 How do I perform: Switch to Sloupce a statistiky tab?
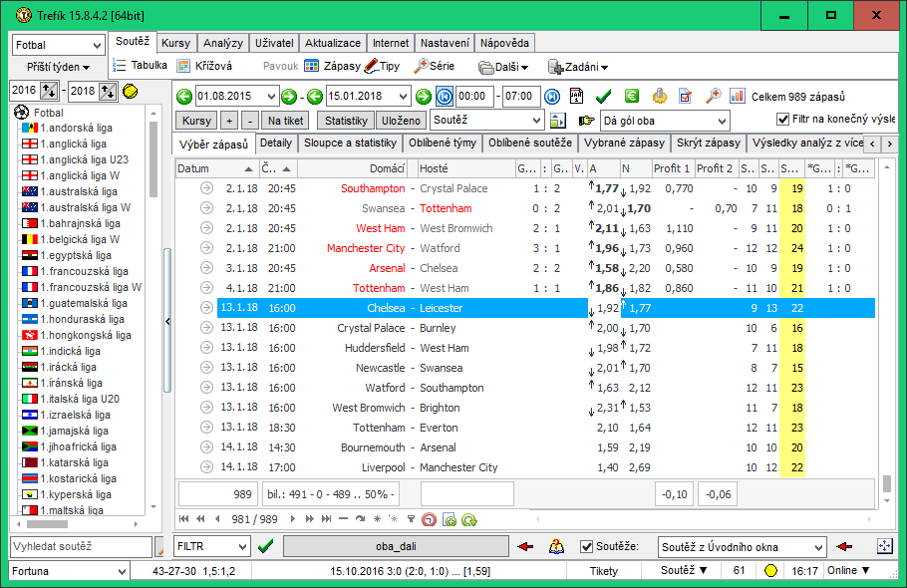point(351,143)
